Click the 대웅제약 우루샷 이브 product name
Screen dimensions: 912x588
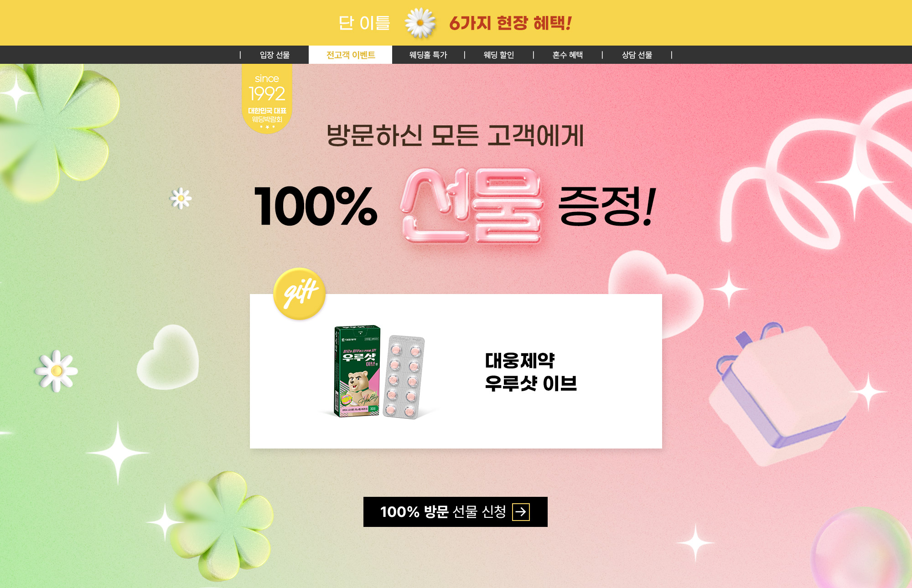pyautogui.click(x=531, y=372)
